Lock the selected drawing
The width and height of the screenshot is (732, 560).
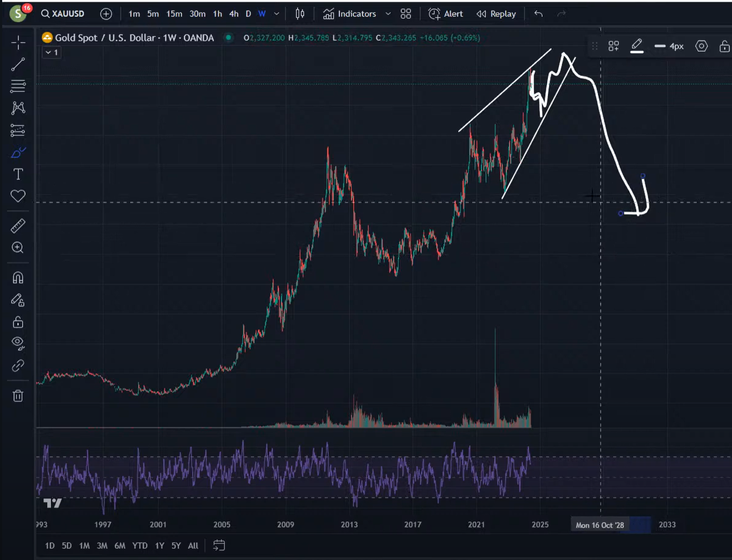(724, 46)
